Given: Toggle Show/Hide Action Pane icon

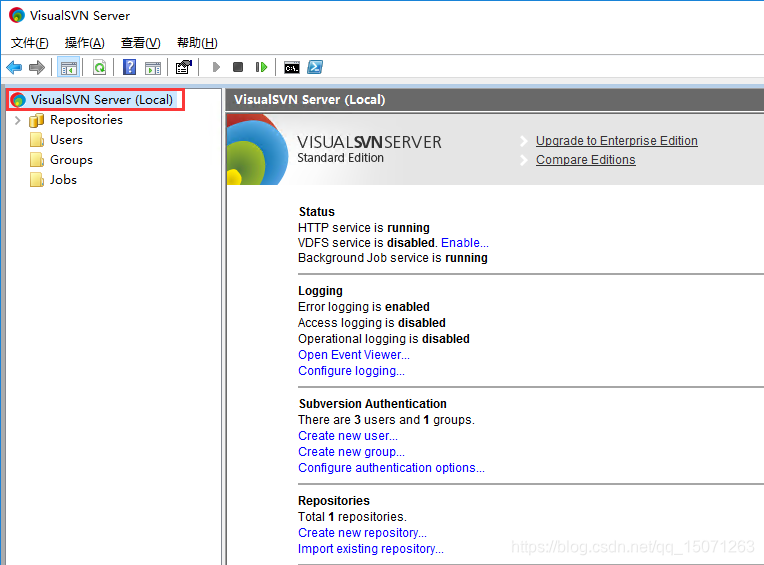Looking at the screenshot, I should point(153,67).
